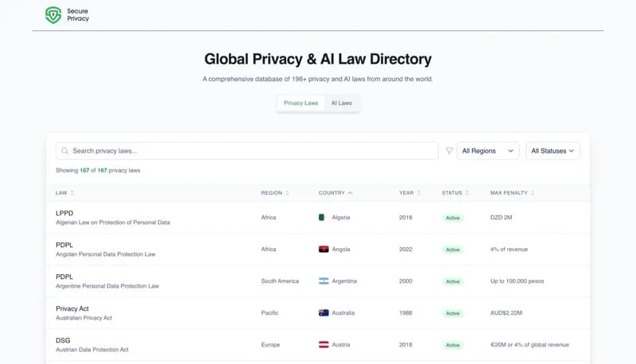Click 'Africa' region in Algeria row
The width and height of the screenshot is (636, 364).
click(x=269, y=217)
